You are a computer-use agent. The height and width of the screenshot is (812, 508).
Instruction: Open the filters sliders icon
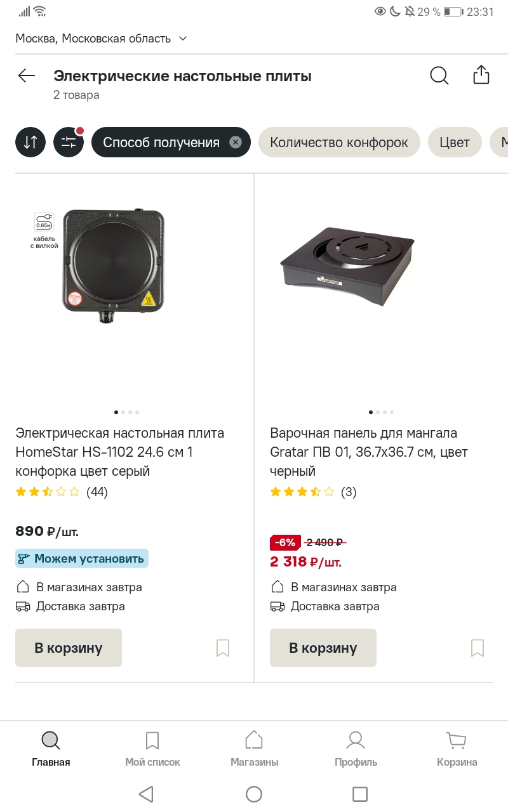(69, 142)
